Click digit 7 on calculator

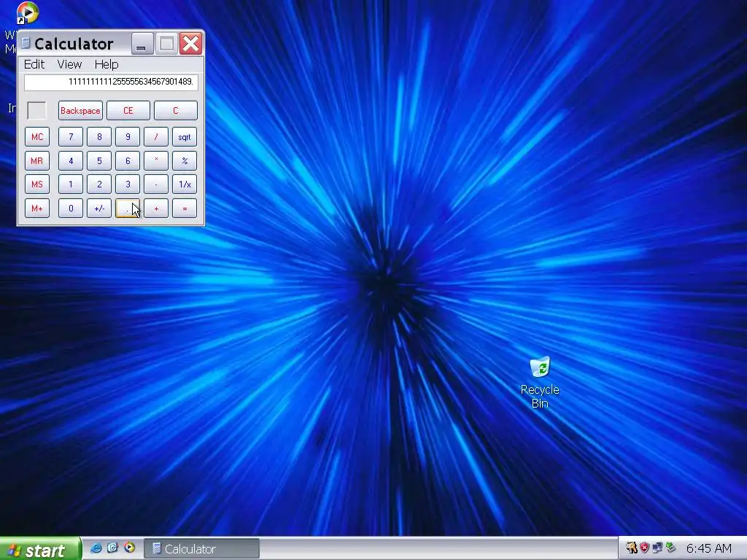(x=71, y=137)
